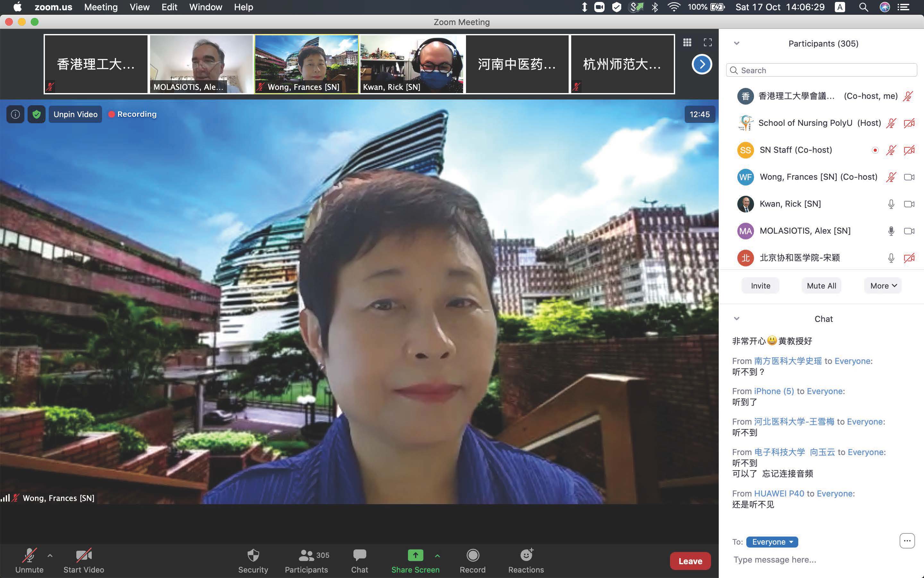Click green encryption shield icon
This screenshot has width=924, height=578.
(36, 114)
